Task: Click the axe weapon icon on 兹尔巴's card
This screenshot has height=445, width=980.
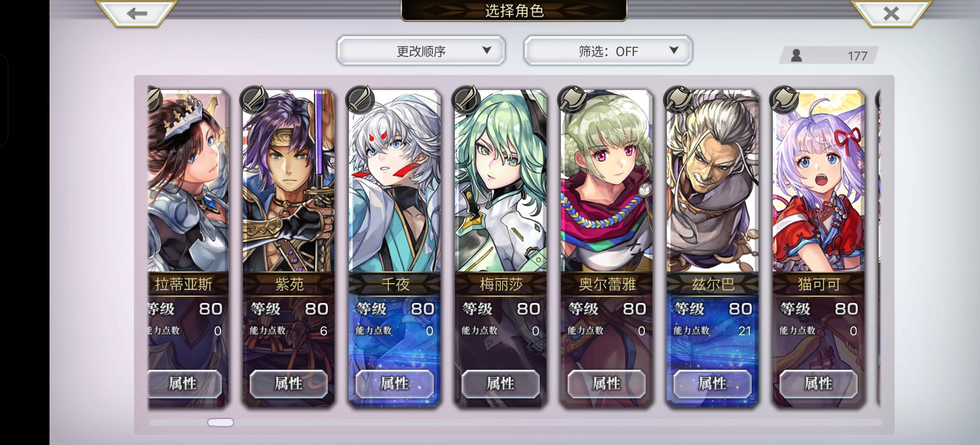Action: [678, 100]
